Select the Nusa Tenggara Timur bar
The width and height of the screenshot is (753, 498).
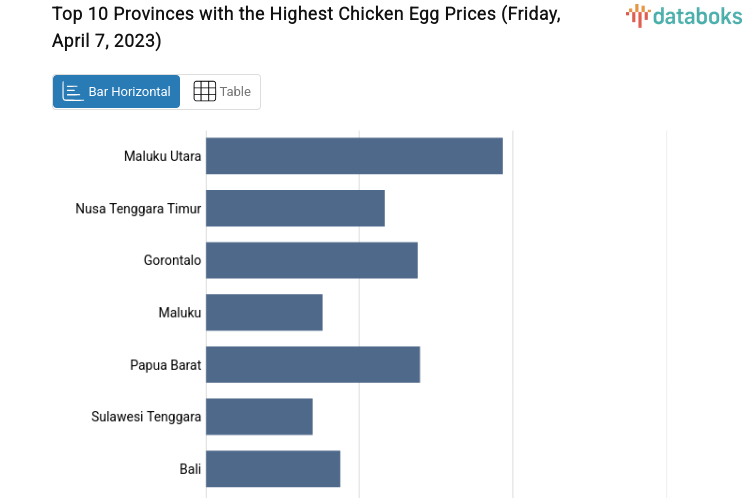click(x=295, y=208)
